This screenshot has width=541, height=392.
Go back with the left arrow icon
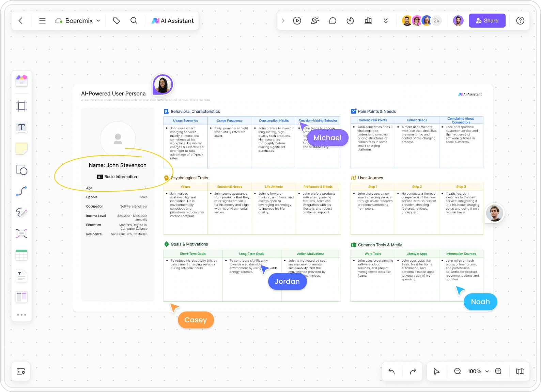point(21,21)
